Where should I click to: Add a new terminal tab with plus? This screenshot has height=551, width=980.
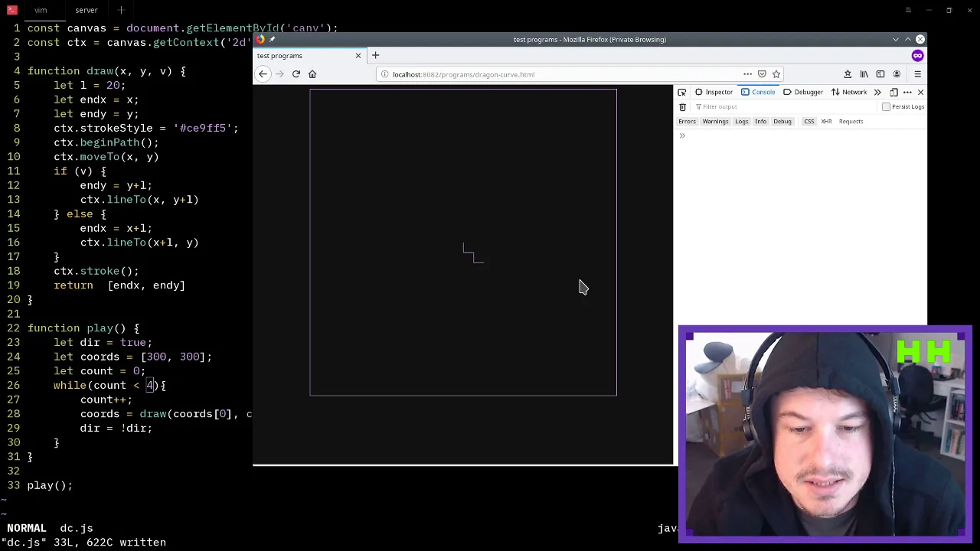coord(120,10)
